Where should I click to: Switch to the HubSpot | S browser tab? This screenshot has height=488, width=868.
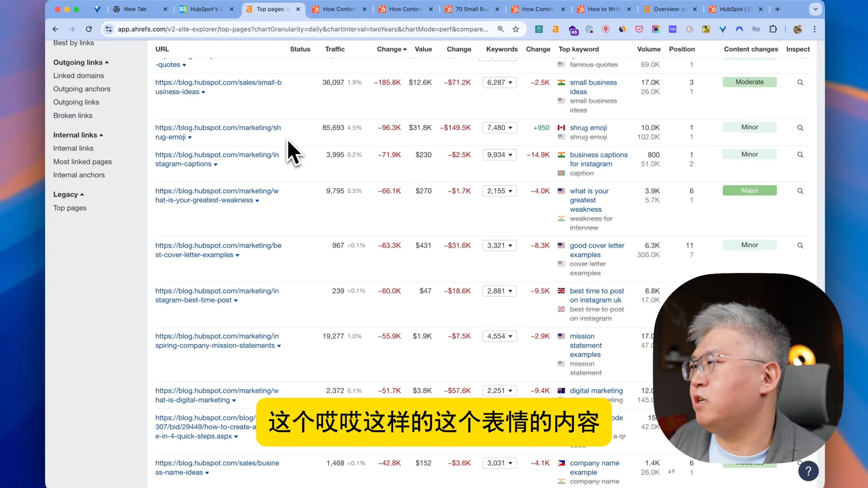(x=735, y=9)
